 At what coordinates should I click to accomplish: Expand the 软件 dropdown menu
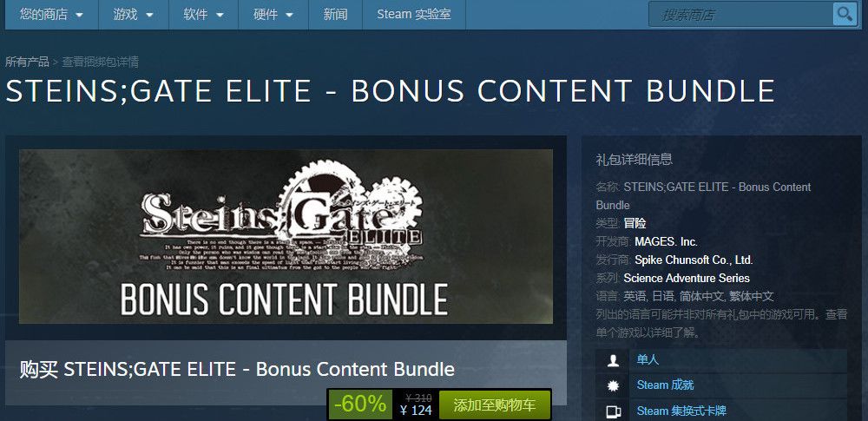point(203,15)
